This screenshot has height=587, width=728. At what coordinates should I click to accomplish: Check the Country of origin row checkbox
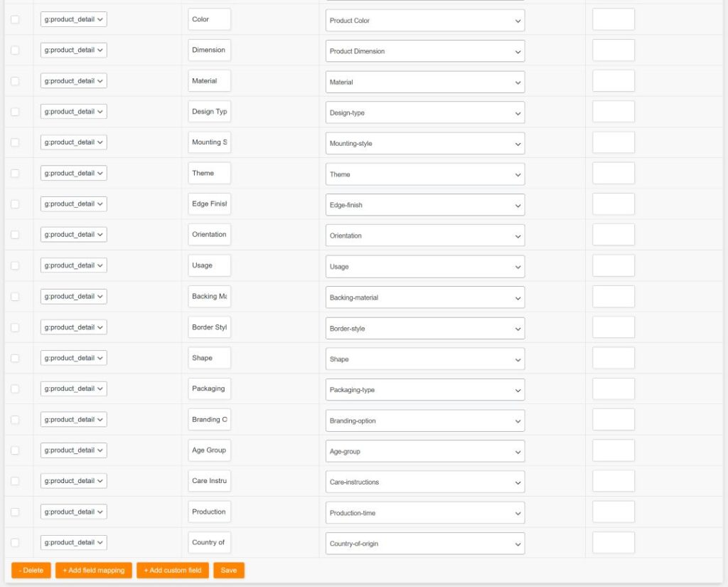pos(15,542)
